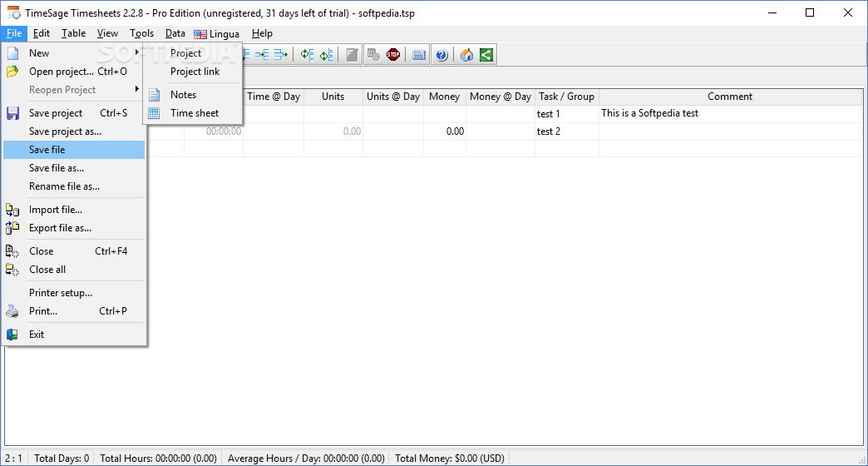This screenshot has width=868, height=466.
Task: Select the 'test 1' task cell
Action: pos(567,114)
